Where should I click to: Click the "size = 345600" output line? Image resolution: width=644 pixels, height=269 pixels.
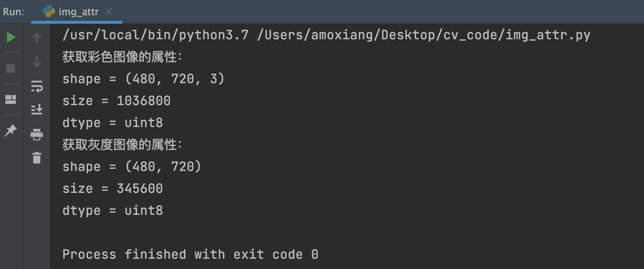coord(112,189)
